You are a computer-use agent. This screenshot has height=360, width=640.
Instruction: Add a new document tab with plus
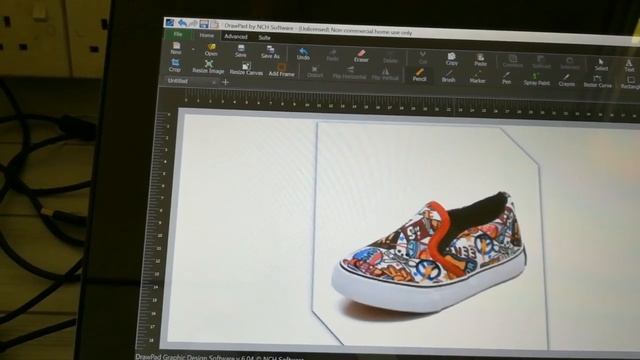pos(225,82)
